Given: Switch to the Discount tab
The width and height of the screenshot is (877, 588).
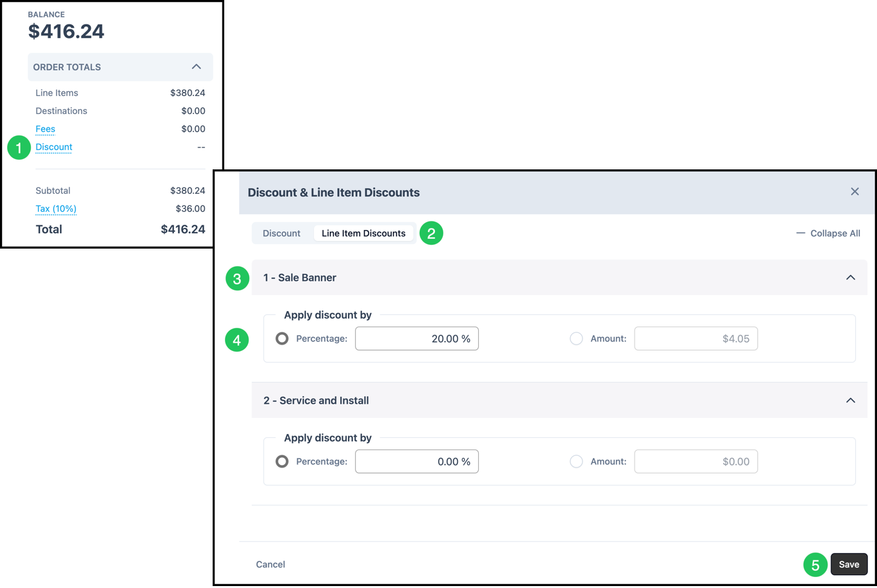Looking at the screenshot, I should 282,233.
